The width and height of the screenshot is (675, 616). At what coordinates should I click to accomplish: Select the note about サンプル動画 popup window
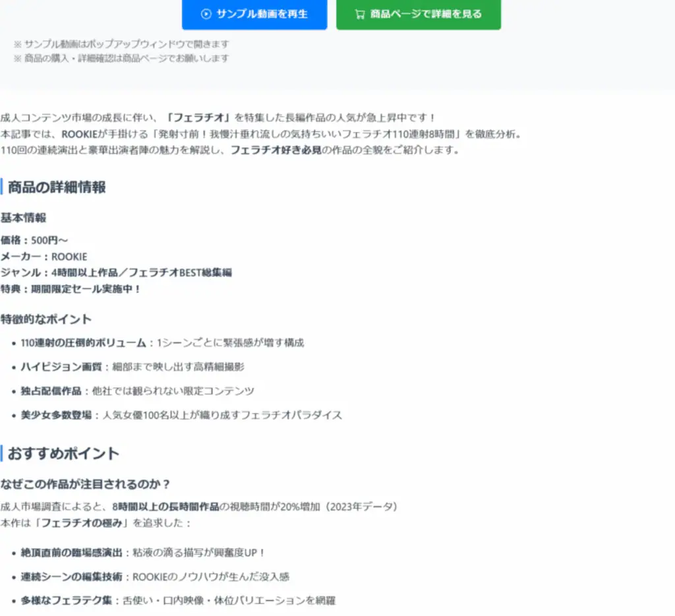pyautogui.click(x=121, y=44)
